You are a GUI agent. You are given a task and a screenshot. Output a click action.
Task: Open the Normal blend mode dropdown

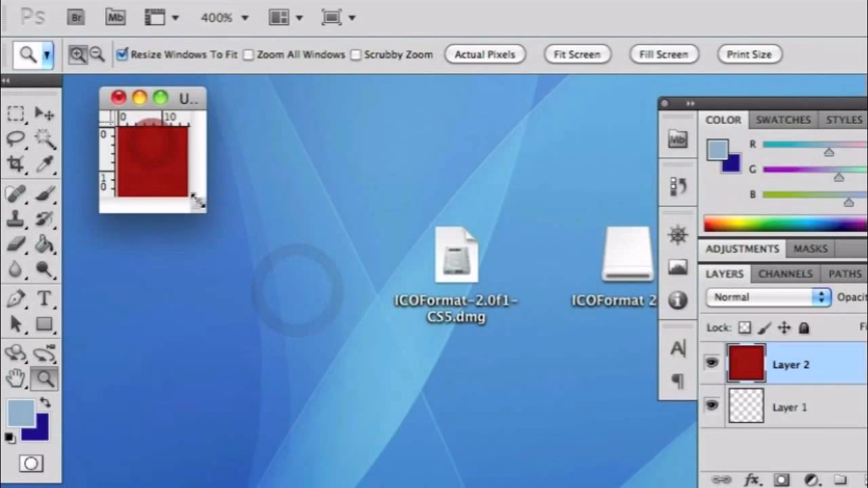click(768, 297)
